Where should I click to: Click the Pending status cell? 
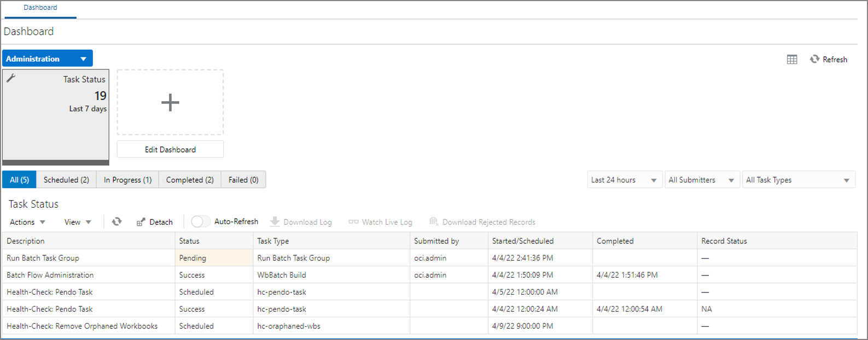click(x=214, y=258)
